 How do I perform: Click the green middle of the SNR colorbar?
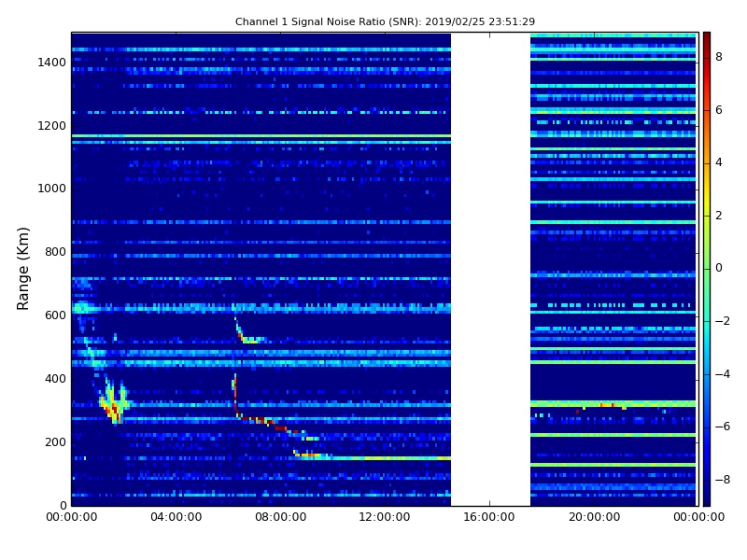[707, 269]
